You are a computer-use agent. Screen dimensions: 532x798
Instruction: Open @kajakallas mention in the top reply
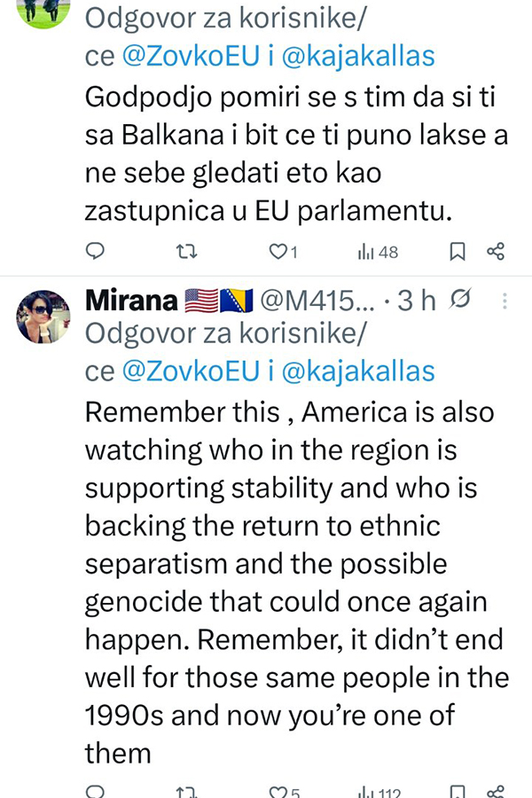357,57
